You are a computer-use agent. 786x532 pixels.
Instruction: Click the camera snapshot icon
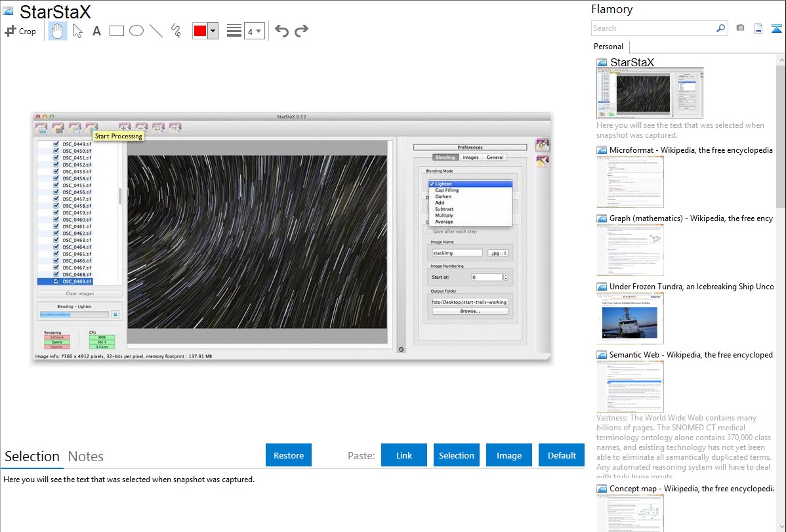click(x=740, y=28)
